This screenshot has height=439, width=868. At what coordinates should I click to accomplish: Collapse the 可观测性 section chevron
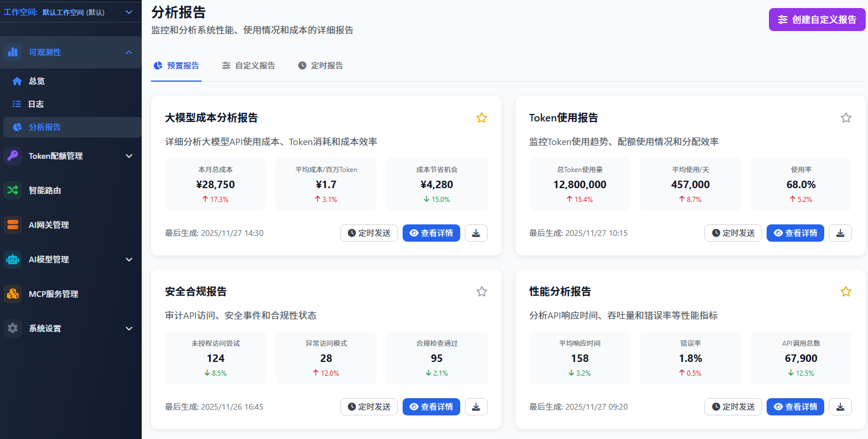[x=129, y=52]
